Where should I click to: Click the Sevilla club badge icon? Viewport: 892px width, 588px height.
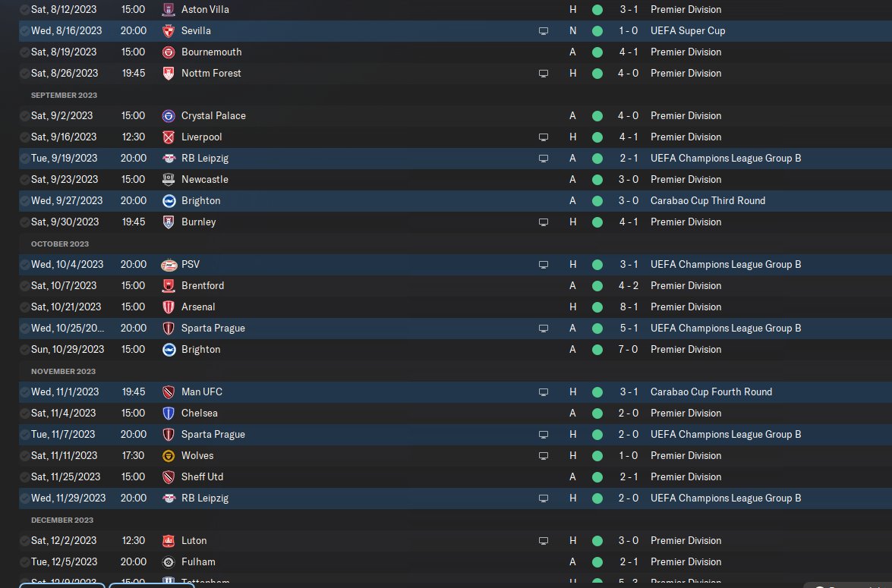click(x=169, y=30)
